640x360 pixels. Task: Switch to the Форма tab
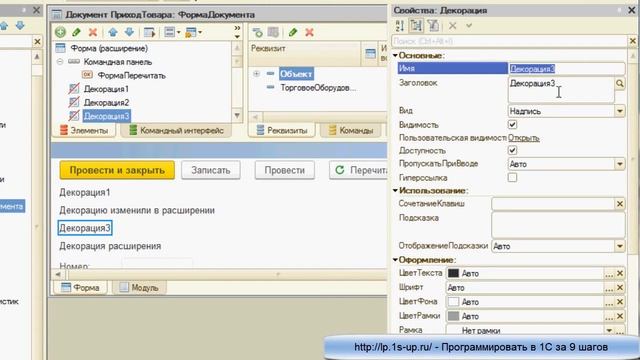tap(80, 288)
